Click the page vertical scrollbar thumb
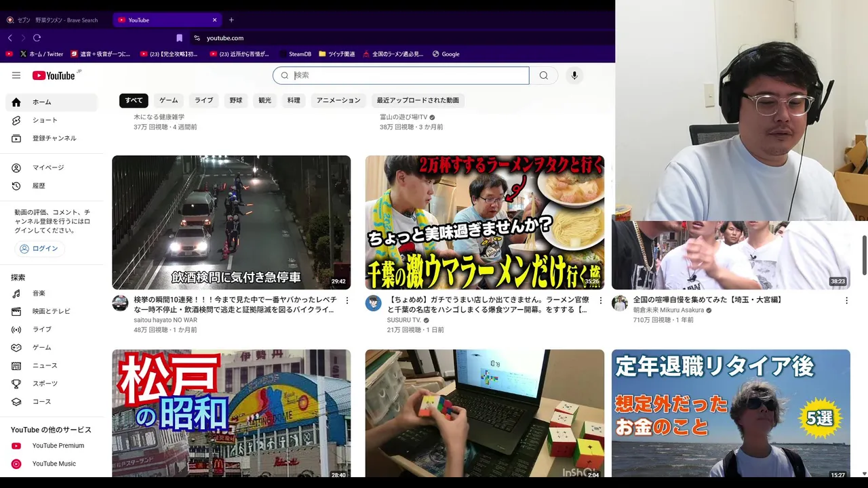The width and height of the screenshot is (868, 488). tap(864, 255)
